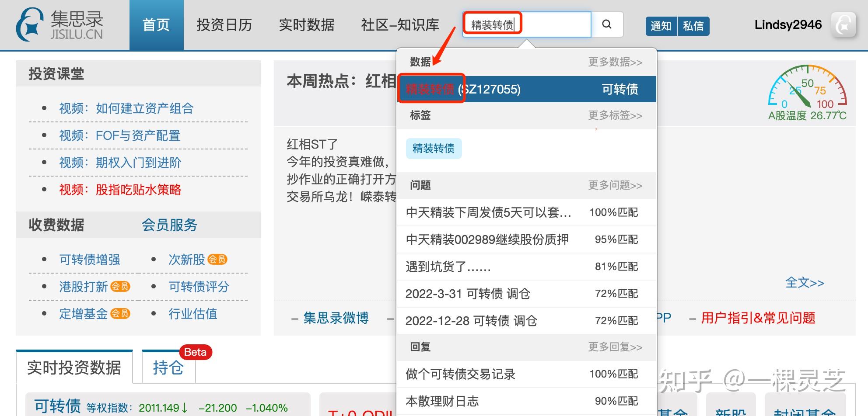Open 集思录微博 link

pyautogui.click(x=336, y=318)
